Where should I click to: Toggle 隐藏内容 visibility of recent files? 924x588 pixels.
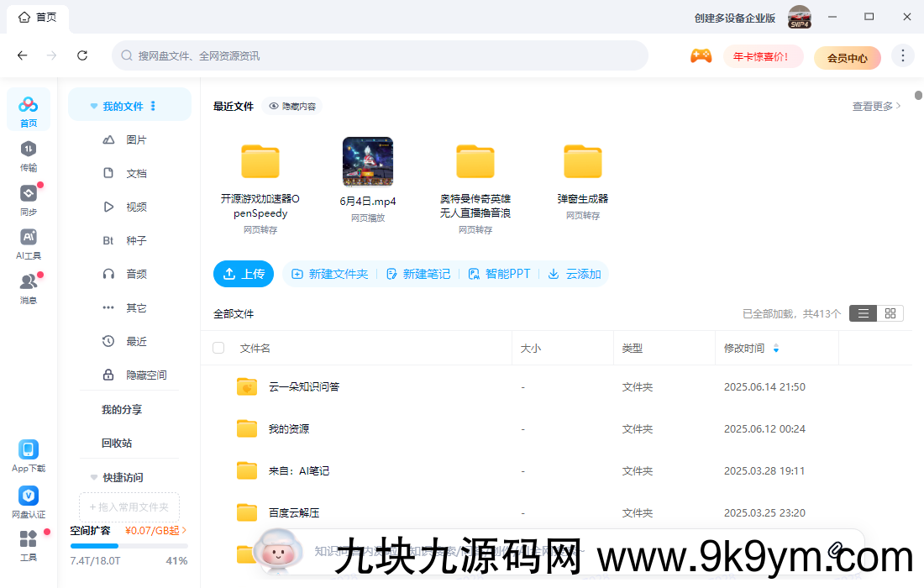click(292, 106)
